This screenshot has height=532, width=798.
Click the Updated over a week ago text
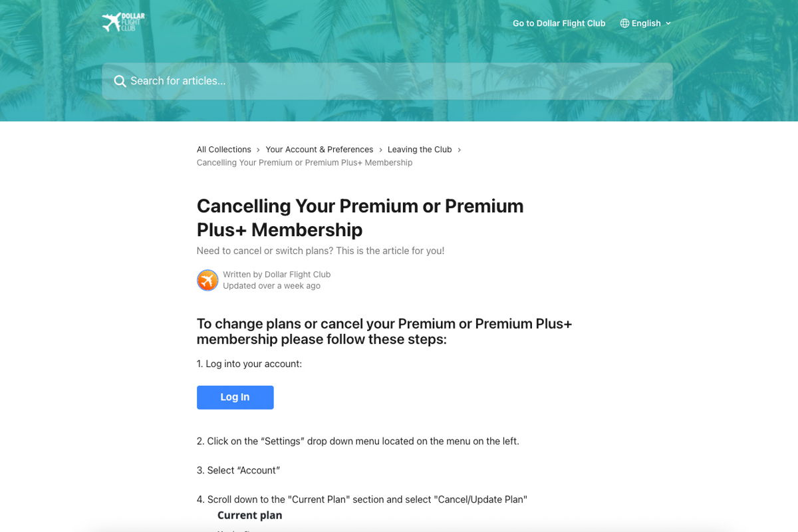(271, 286)
